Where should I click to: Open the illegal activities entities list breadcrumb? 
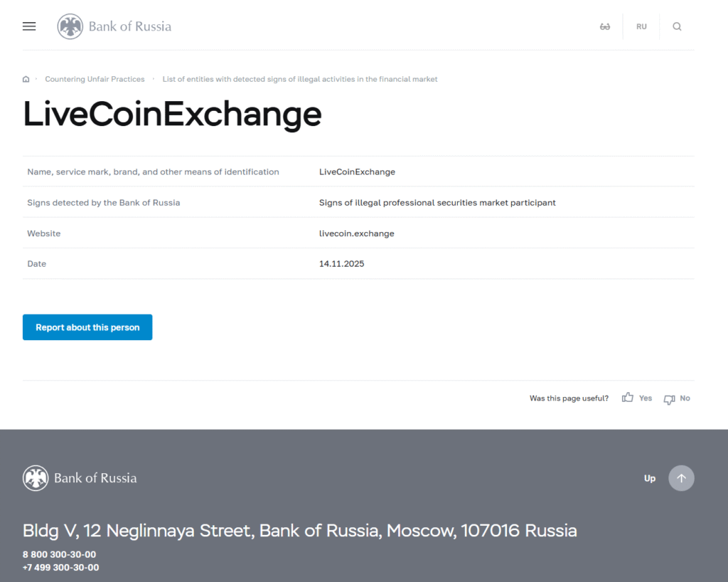tap(299, 79)
